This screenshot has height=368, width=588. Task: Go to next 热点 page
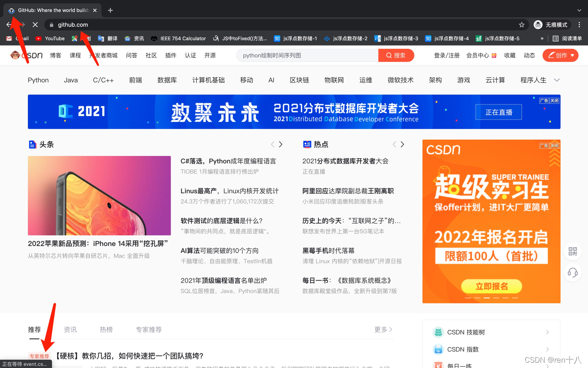(x=402, y=144)
